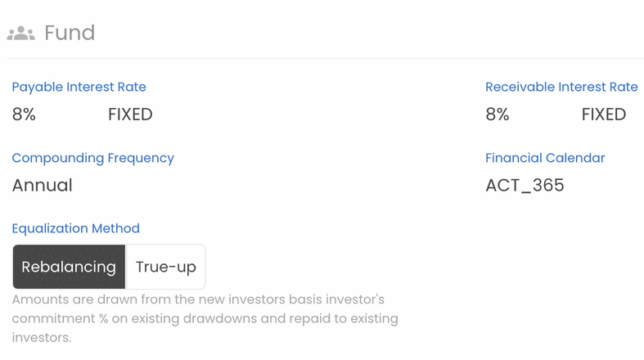Click the divider line under Fund header
This screenshot has width=644, height=360.
pos(326,58)
